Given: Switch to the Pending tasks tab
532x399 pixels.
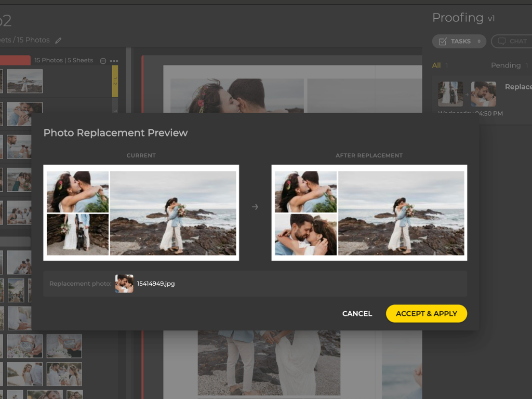Looking at the screenshot, I should point(506,65).
